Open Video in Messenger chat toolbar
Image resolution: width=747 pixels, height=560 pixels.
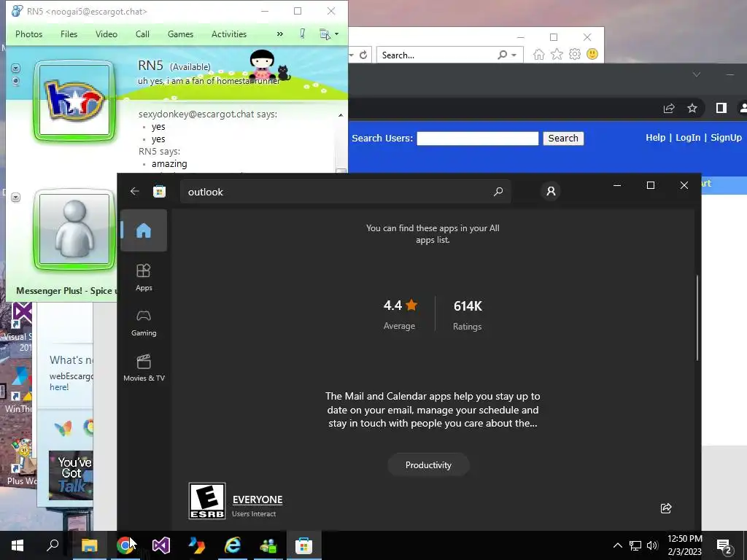tap(107, 34)
